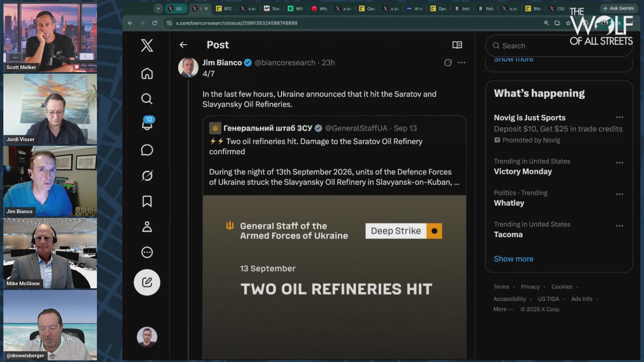Image resolution: width=644 pixels, height=362 pixels.
Task: Click the back arrow beside Post
Action: click(183, 45)
